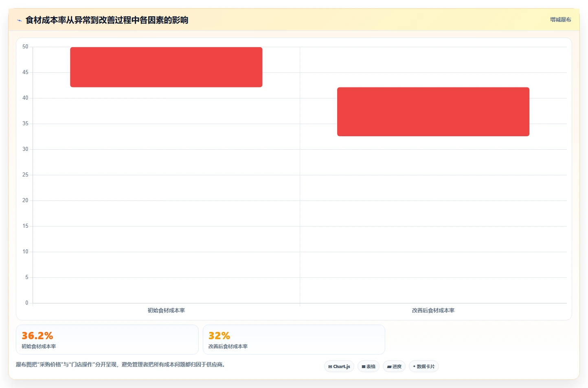Open the 进度 tag pill
Viewport: 588px width, 388px height.
click(x=394, y=366)
